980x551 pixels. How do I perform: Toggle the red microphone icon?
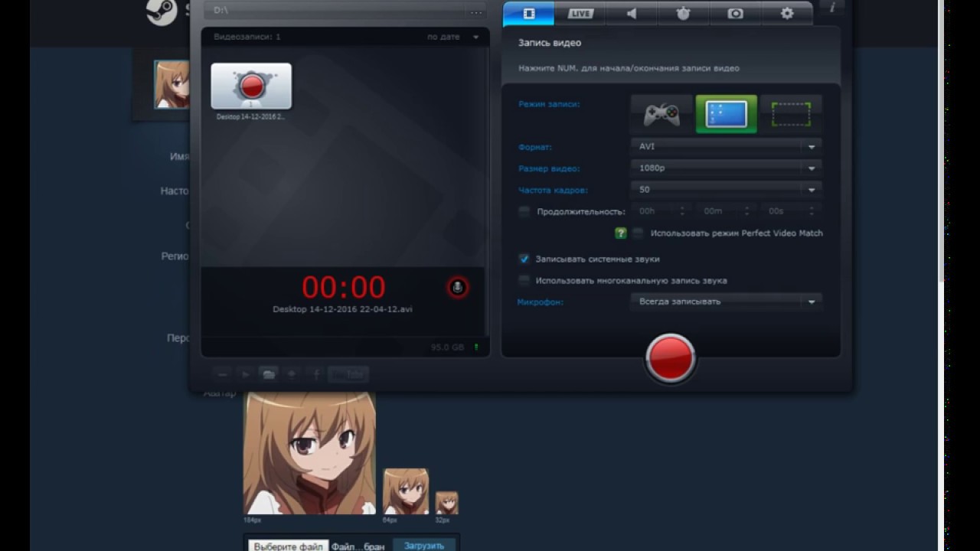458,288
